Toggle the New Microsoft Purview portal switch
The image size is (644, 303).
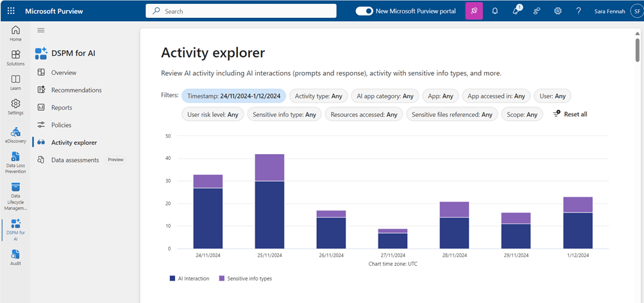tap(364, 11)
